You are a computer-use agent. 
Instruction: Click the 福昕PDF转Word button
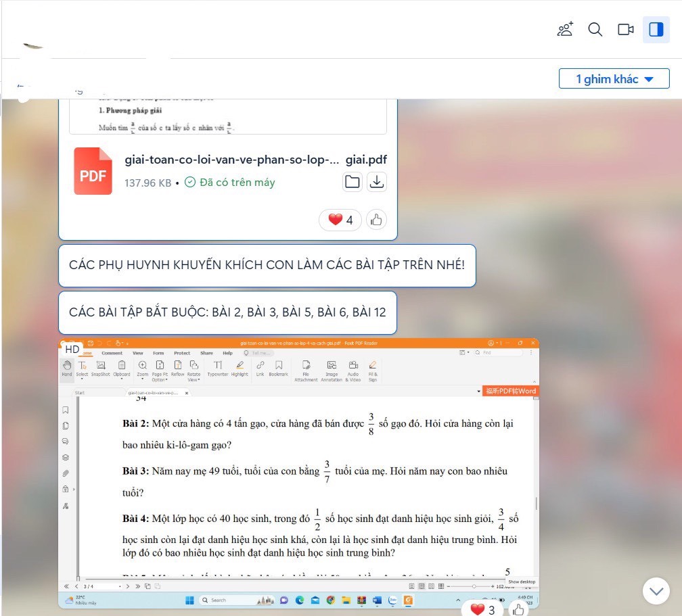(512, 392)
